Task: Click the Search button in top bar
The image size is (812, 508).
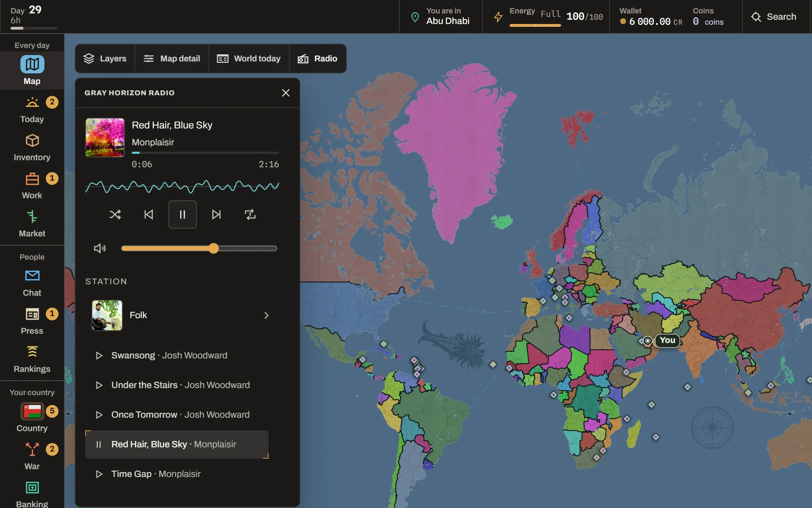Action: (x=774, y=17)
